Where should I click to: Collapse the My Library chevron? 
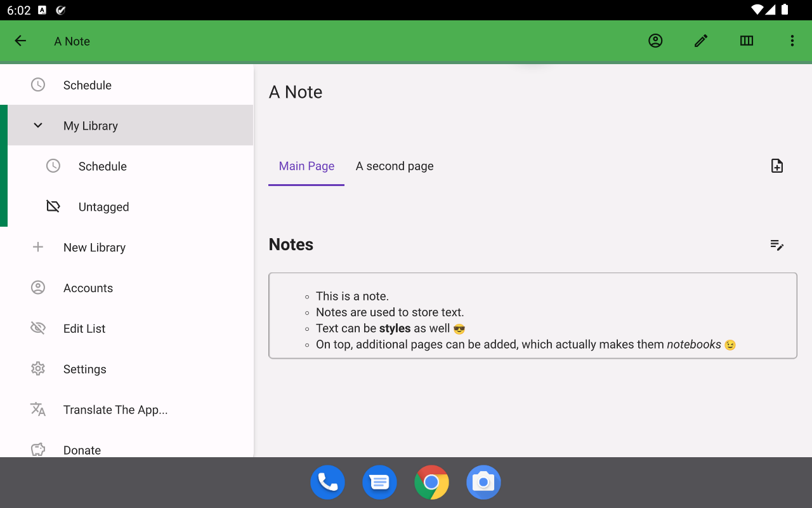(x=38, y=126)
